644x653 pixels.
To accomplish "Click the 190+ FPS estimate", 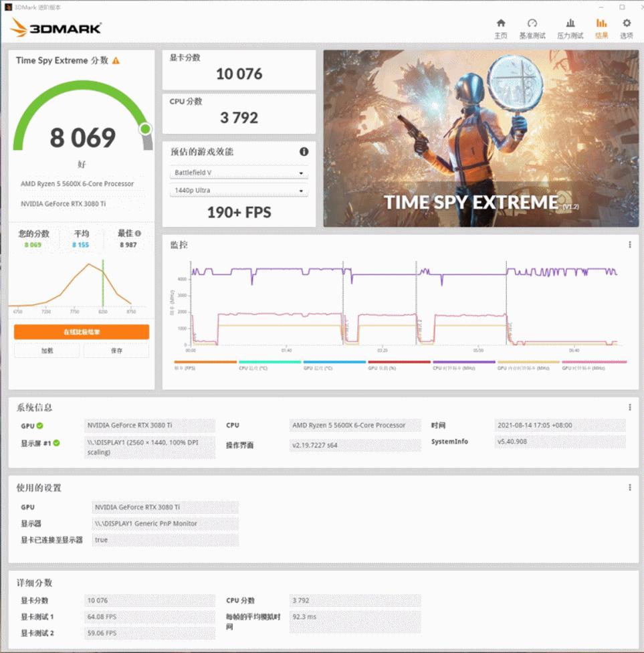I will coord(239,212).
